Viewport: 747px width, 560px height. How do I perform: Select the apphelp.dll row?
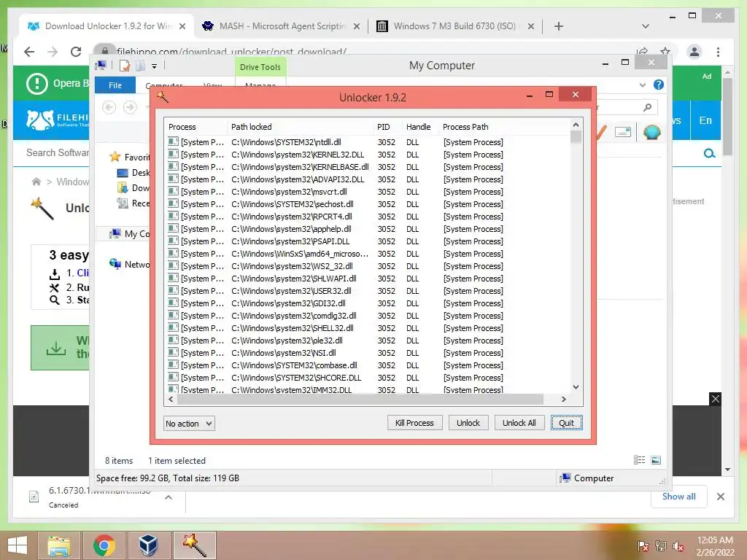tap(367, 228)
